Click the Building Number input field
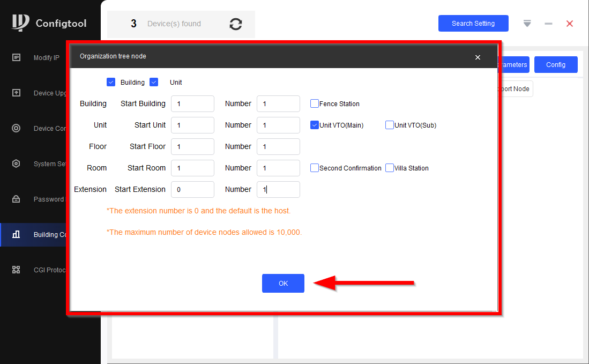 [278, 103]
